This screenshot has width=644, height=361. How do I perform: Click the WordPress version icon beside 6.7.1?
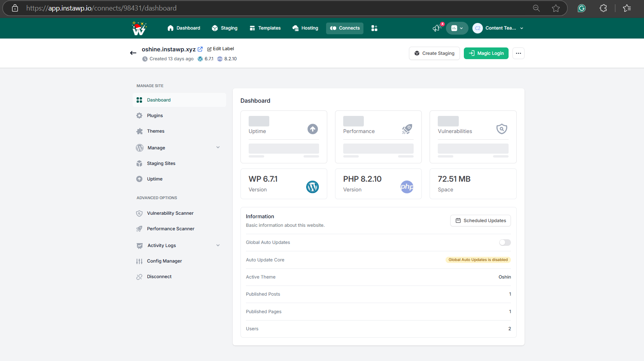[x=200, y=59]
